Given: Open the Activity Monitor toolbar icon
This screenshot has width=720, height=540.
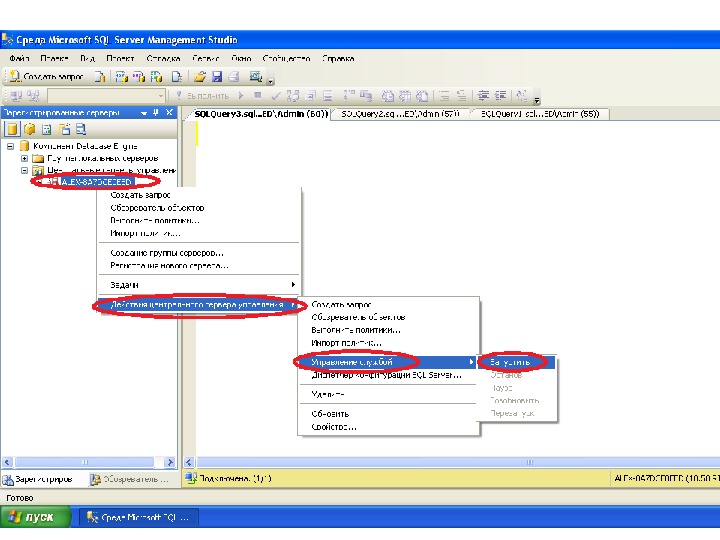Looking at the screenshot, I should (256, 77).
